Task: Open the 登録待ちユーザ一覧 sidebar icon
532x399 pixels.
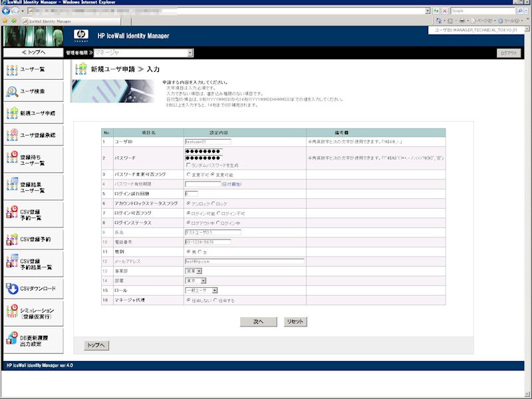Action: click(12, 157)
